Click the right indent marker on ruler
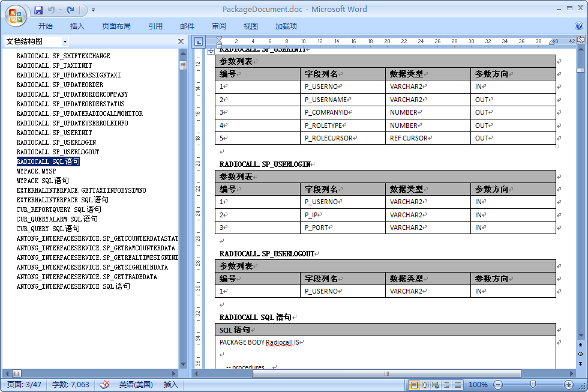The height and width of the screenshot is (392, 588). click(551, 43)
